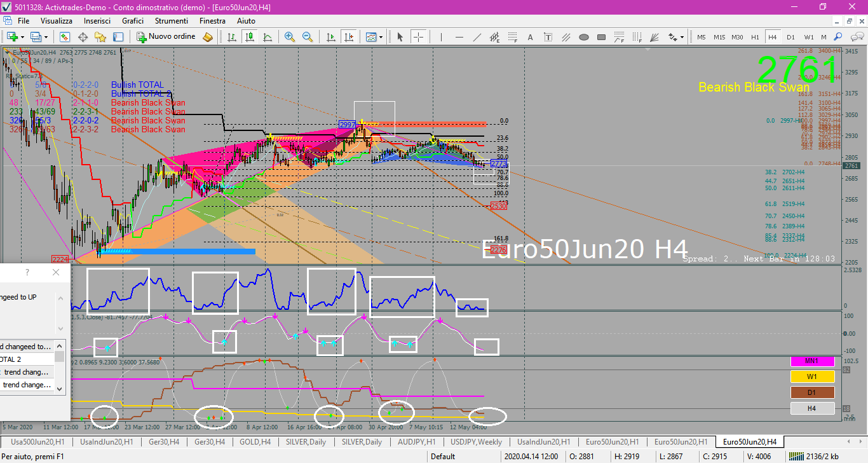Switch to M5 timeframe

pos(702,37)
